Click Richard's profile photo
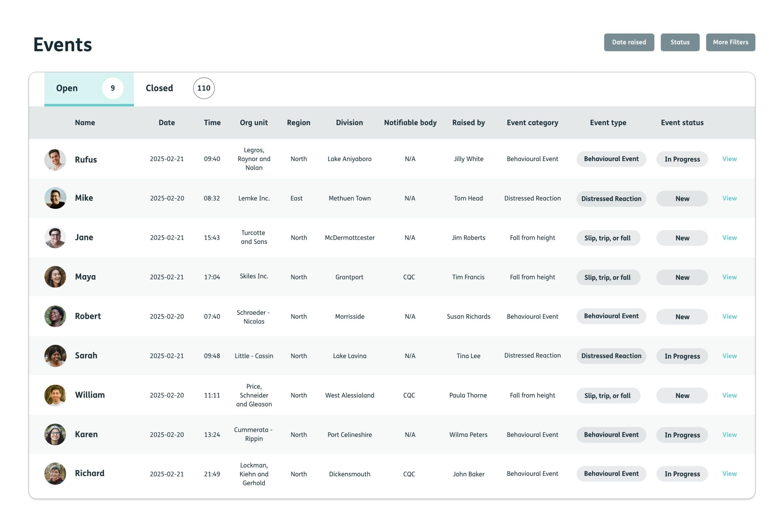 [55, 474]
